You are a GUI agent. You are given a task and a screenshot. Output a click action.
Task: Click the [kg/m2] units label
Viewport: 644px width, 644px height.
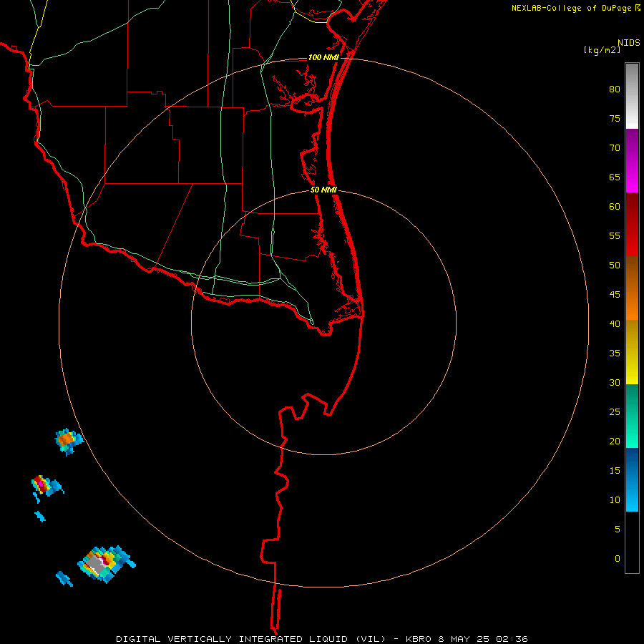[602, 50]
